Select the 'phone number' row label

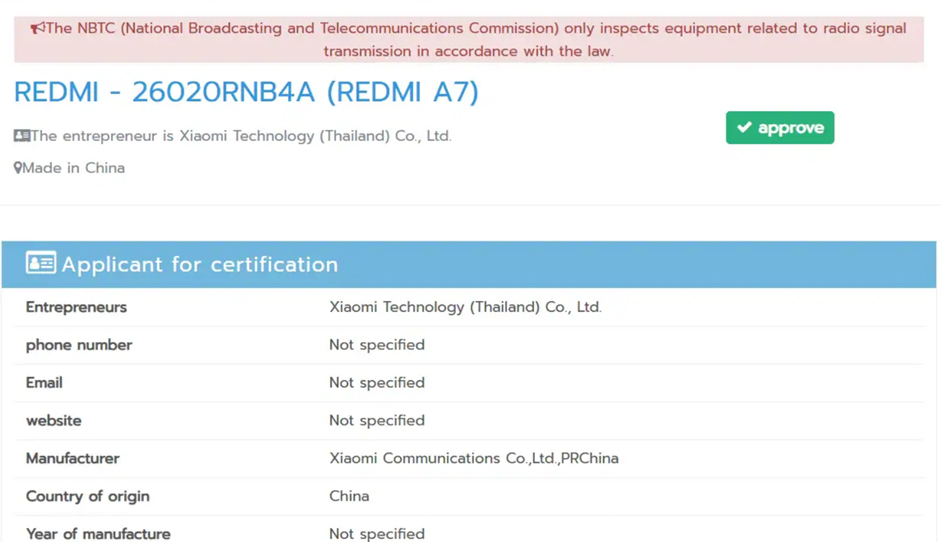click(x=79, y=345)
